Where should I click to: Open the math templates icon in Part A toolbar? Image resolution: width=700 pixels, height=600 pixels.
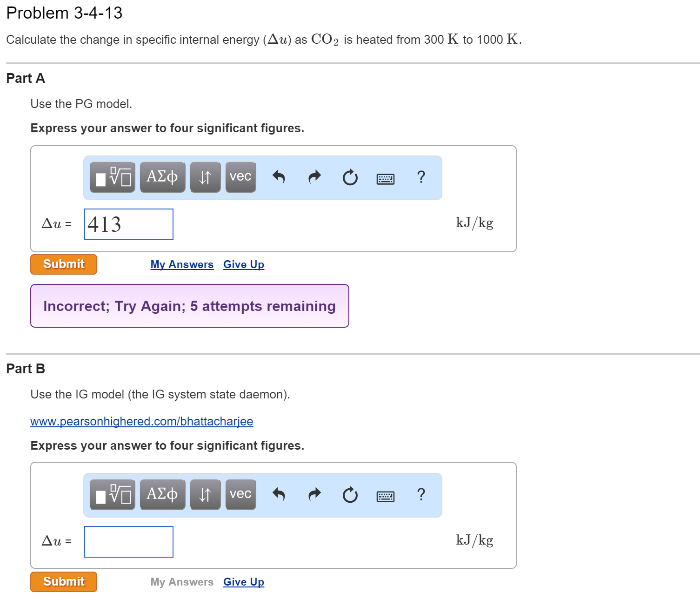point(112,177)
